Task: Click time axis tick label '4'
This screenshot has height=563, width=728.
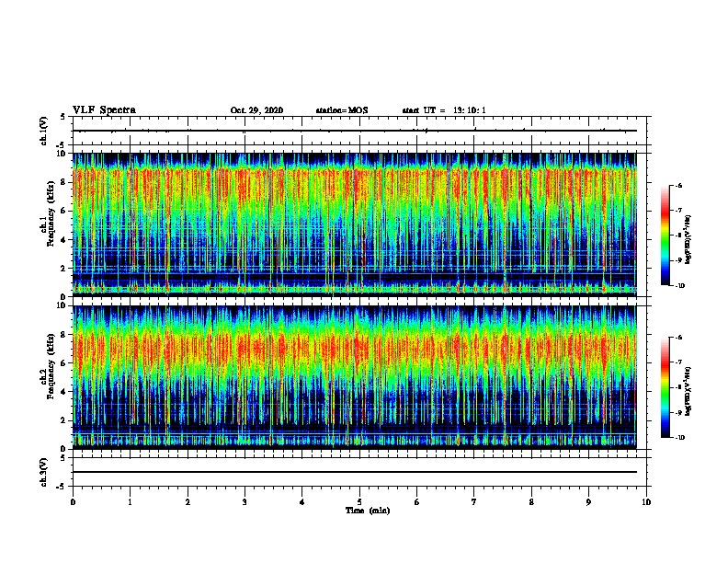Action: tap(302, 501)
